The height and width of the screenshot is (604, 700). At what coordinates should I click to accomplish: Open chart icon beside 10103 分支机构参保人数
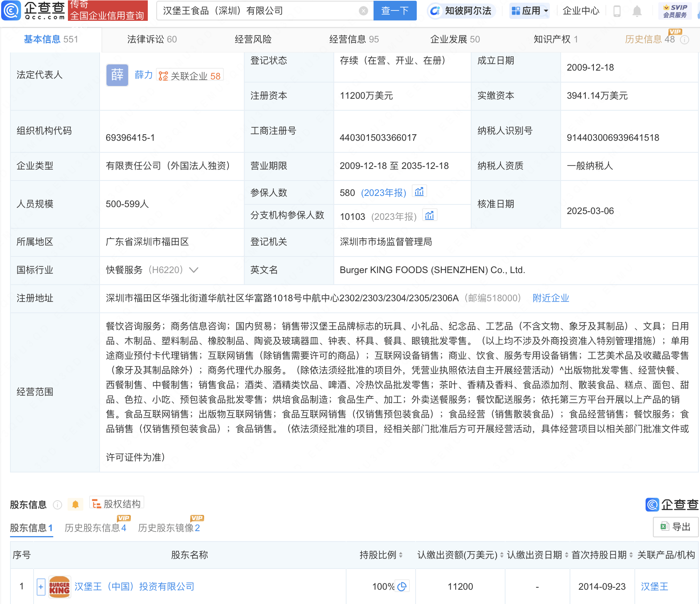coord(429,216)
